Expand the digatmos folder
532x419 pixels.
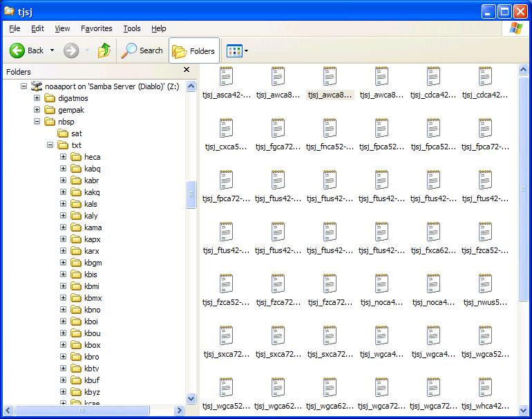click(37, 98)
